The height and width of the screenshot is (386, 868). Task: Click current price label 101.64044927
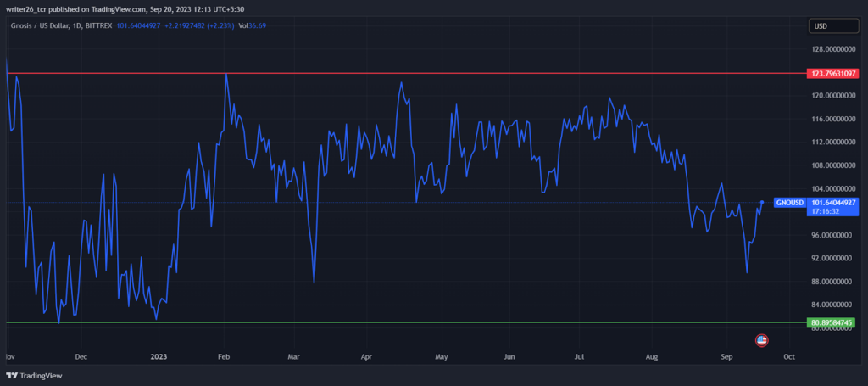point(833,203)
